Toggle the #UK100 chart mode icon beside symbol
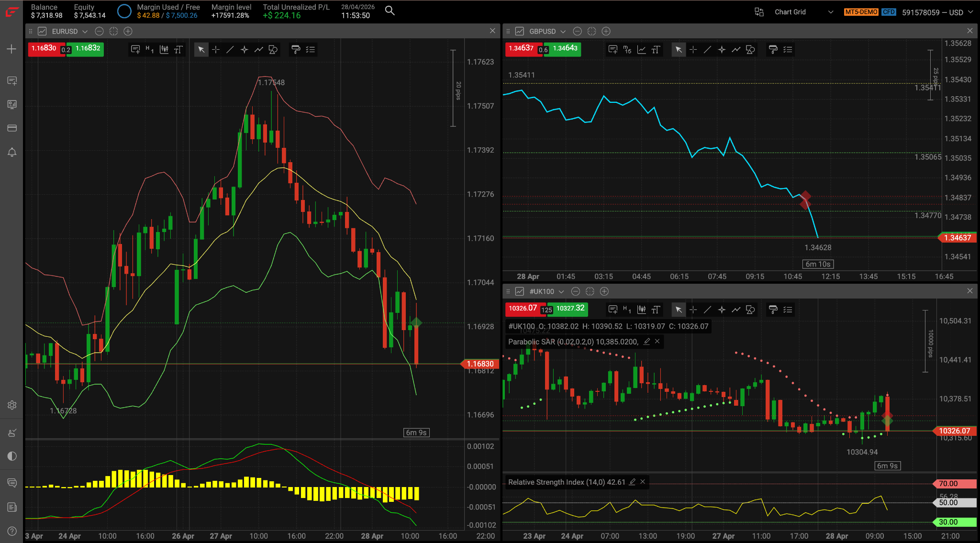The width and height of the screenshot is (980, 543). (520, 291)
